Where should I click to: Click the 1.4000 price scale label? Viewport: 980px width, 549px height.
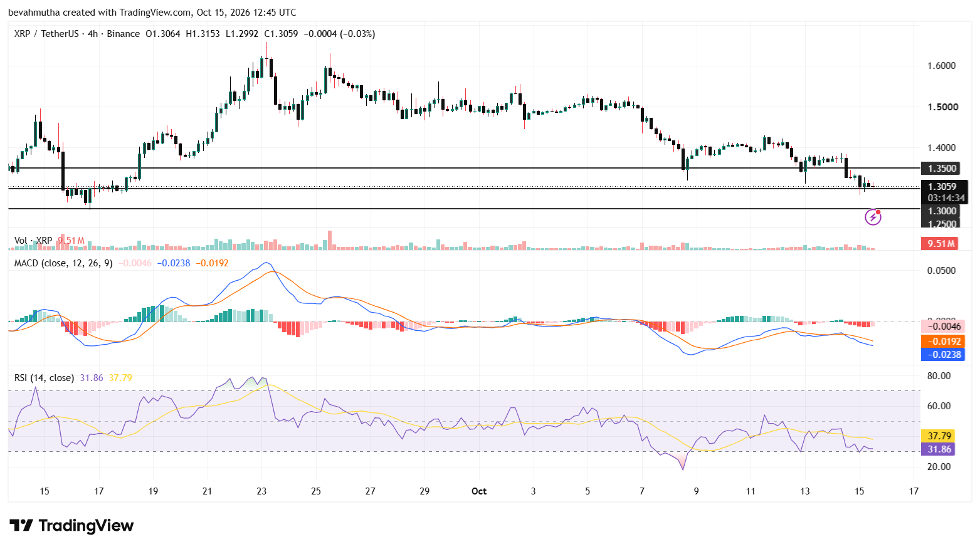[x=942, y=148]
